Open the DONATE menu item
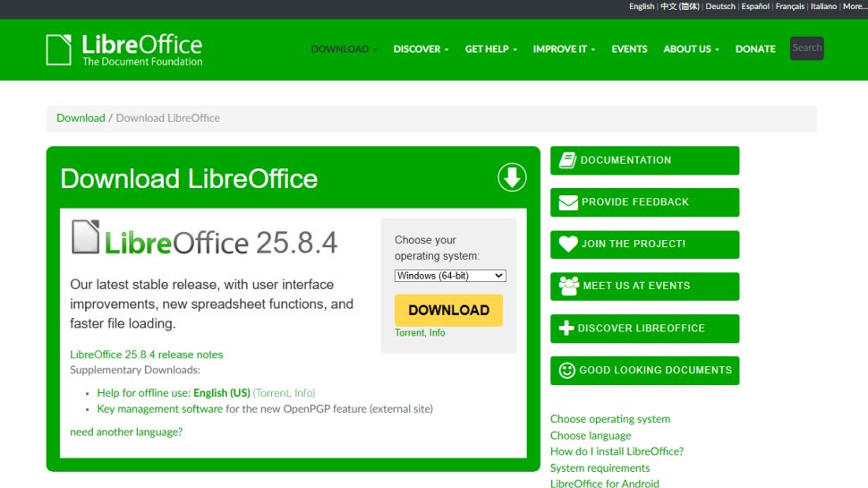 tap(755, 49)
